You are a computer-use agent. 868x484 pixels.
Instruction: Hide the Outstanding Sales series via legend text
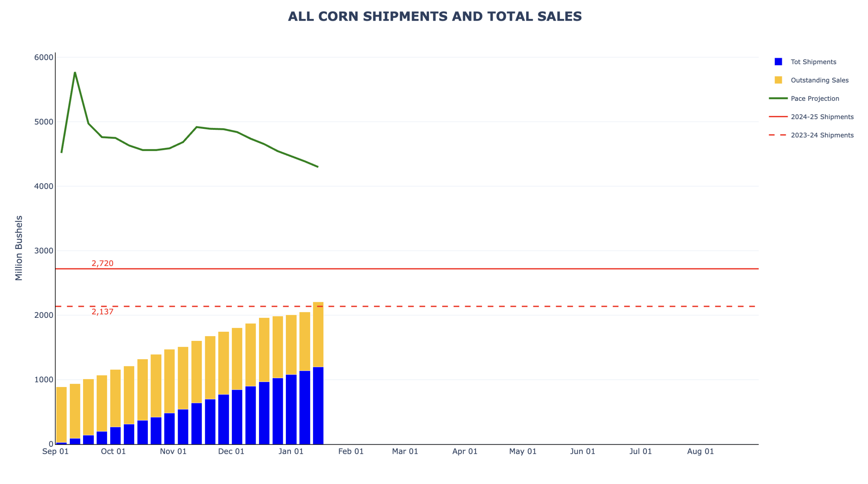point(819,80)
